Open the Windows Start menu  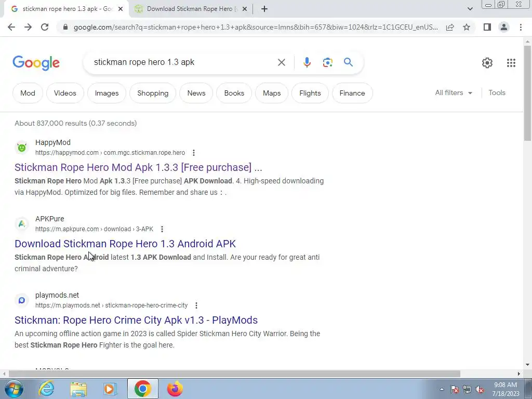coord(13,389)
